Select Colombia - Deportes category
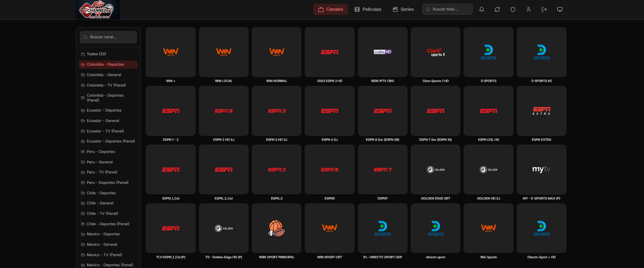Image resolution: width=644 pixels, height=268 pixels. tap(108, 64)
